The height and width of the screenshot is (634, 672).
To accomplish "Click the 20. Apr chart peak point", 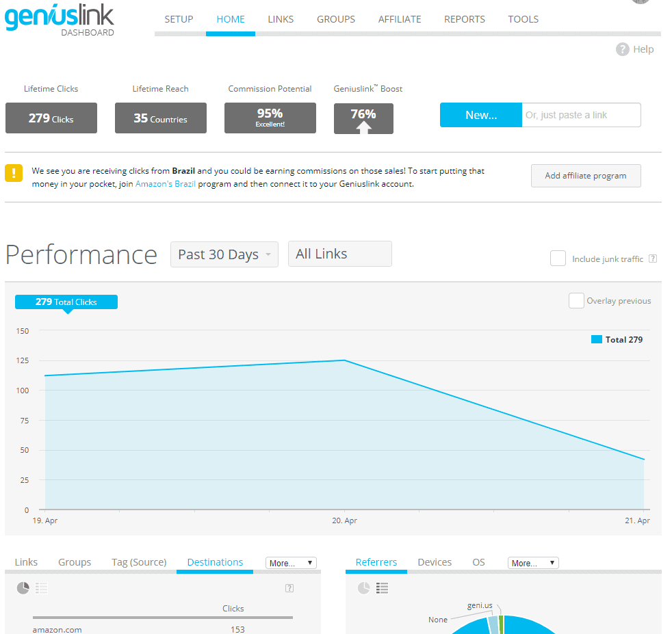I will (345, 360).
